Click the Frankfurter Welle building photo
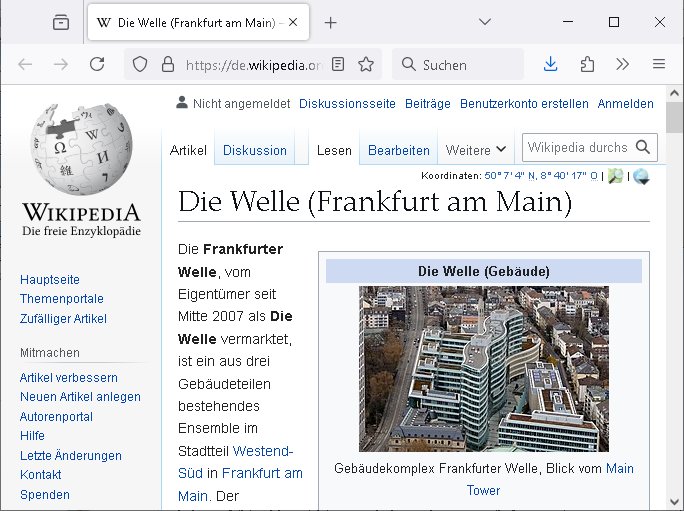Screen dimensions: 684x511 484,368
